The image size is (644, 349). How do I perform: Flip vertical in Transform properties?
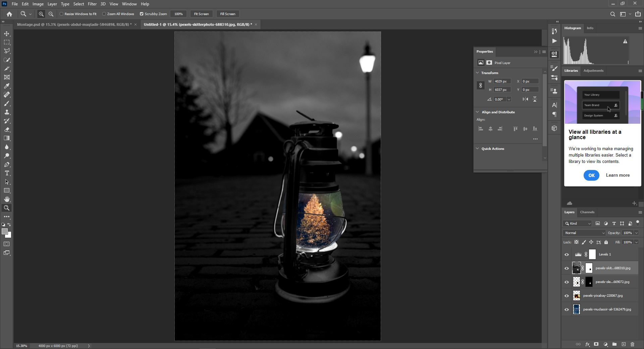pyautogui.click(x=535, y=99)
